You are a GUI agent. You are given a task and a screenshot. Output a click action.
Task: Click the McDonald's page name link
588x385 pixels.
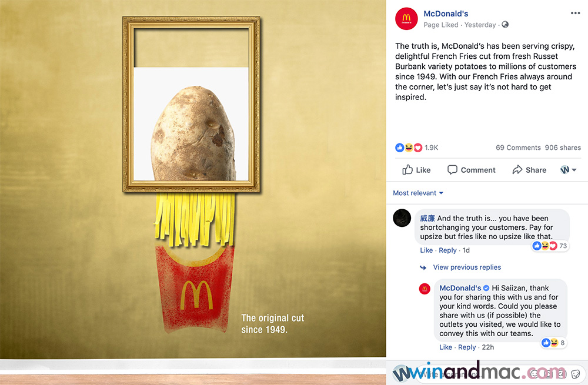pyautogui.click(x=446, y=14)
